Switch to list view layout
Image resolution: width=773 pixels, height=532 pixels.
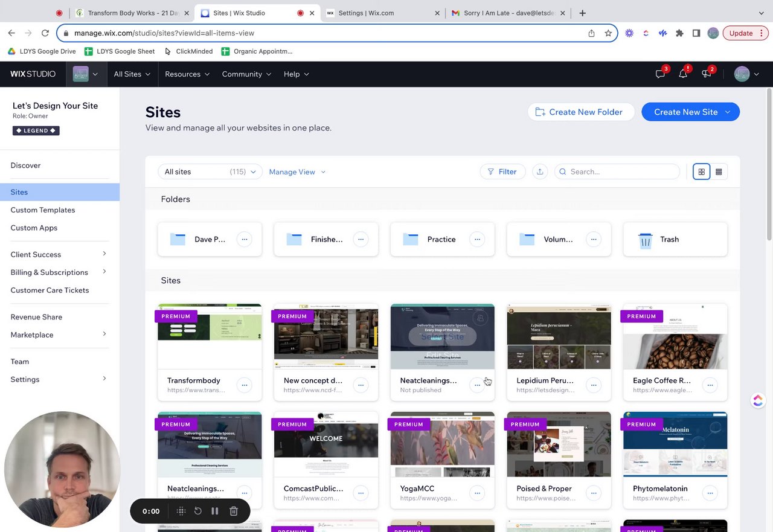719,172
